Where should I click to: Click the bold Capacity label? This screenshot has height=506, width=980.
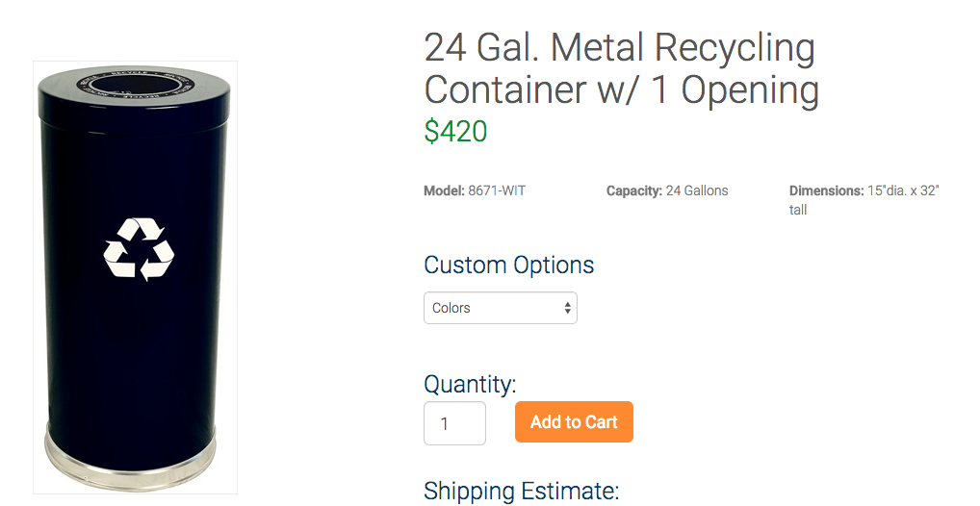point(633,190)
